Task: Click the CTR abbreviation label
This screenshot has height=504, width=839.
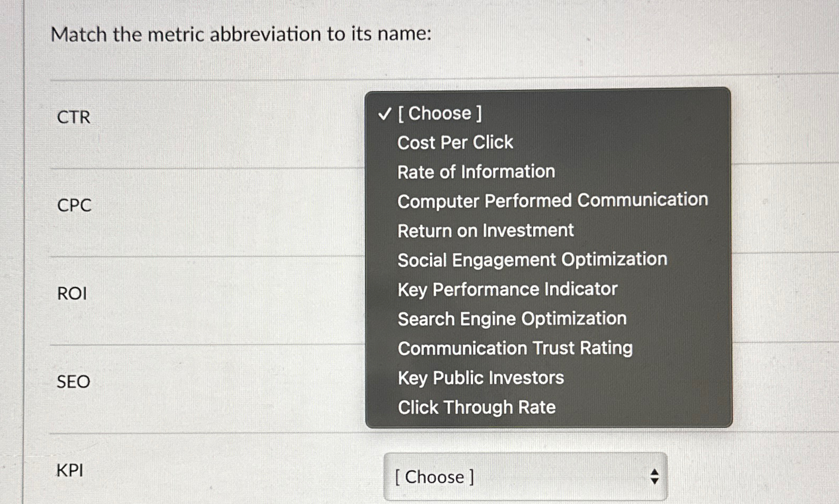Action: [x=72, y=117]
